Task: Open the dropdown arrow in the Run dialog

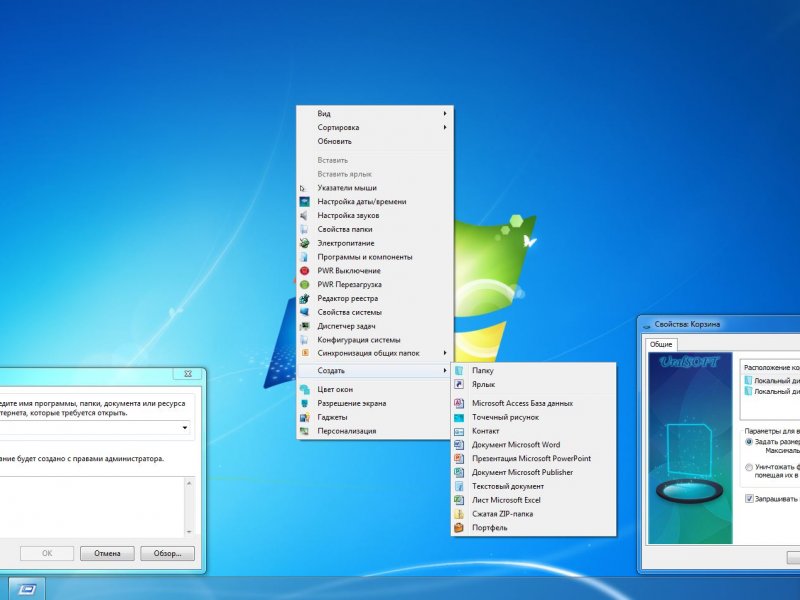Action: [185, 428]
